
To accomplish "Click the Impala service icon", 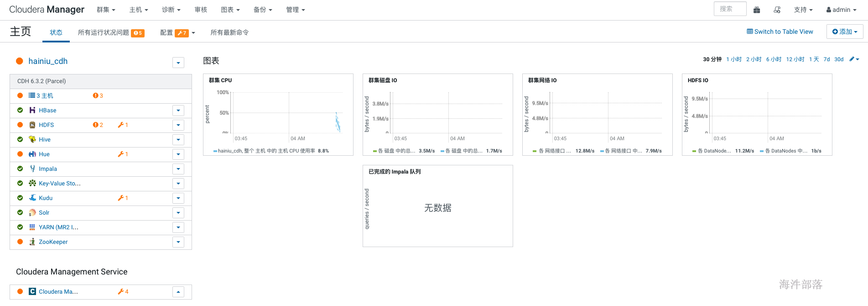I will (x=32, y=169).
